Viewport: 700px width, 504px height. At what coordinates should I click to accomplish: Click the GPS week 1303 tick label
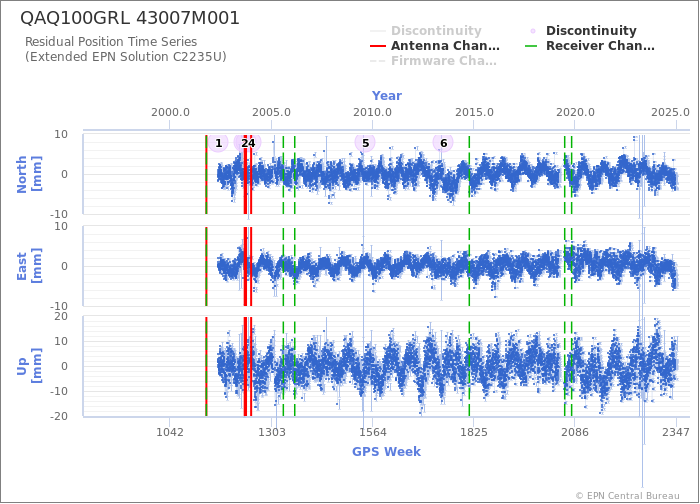271,432
